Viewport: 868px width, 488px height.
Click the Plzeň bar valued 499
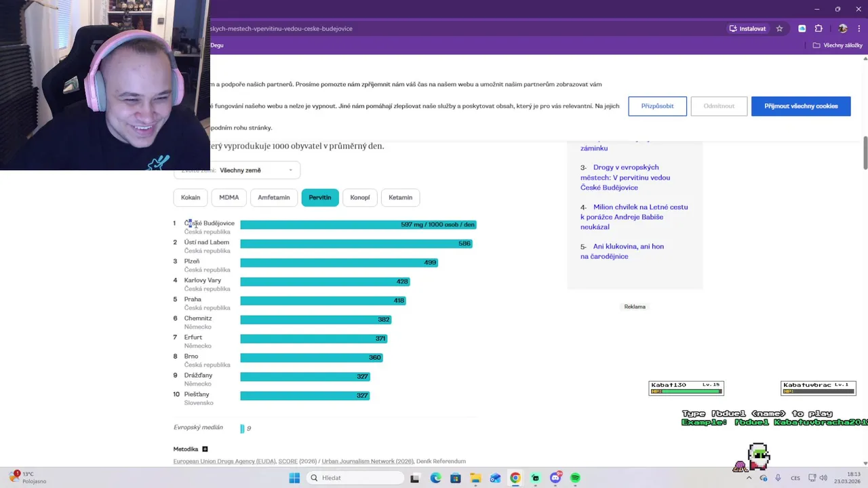tap(339, 262)
